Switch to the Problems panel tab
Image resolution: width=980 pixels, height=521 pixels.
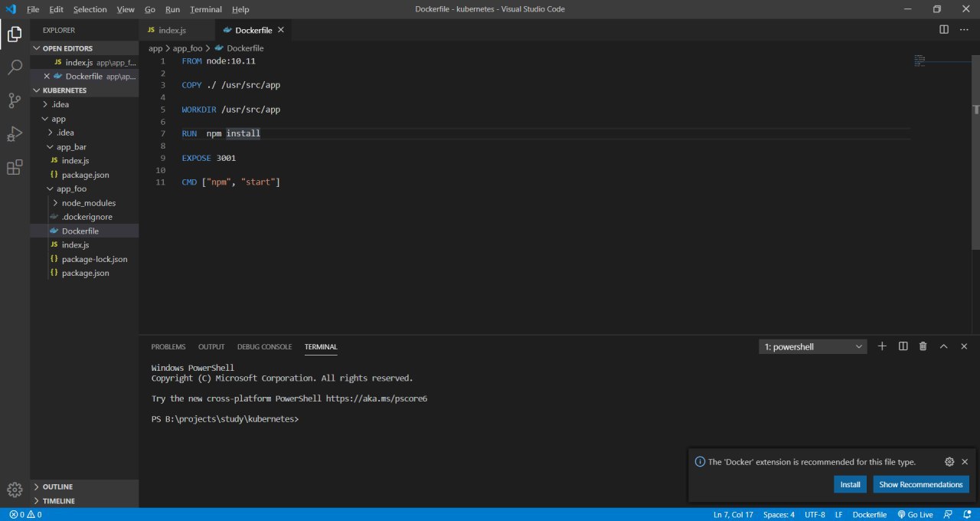pyautogui.click(x=168, y=347)
